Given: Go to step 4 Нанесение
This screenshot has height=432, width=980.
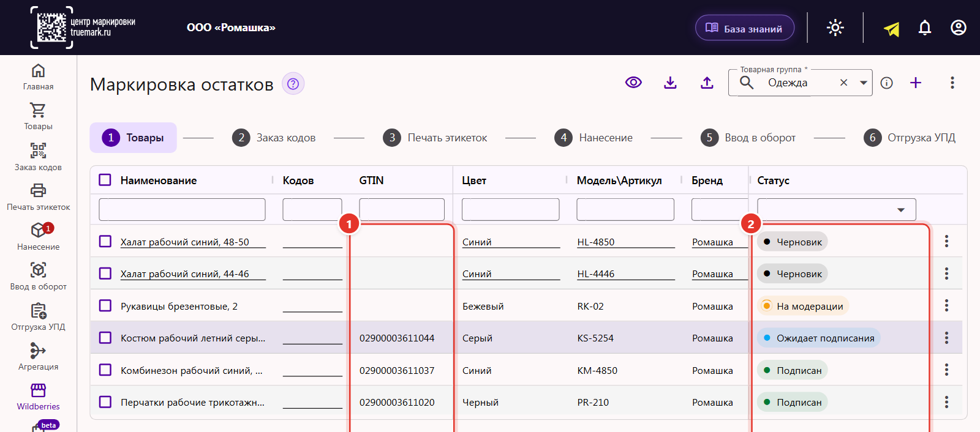Looking at the screenshot, I should click(x=594, y=138).
